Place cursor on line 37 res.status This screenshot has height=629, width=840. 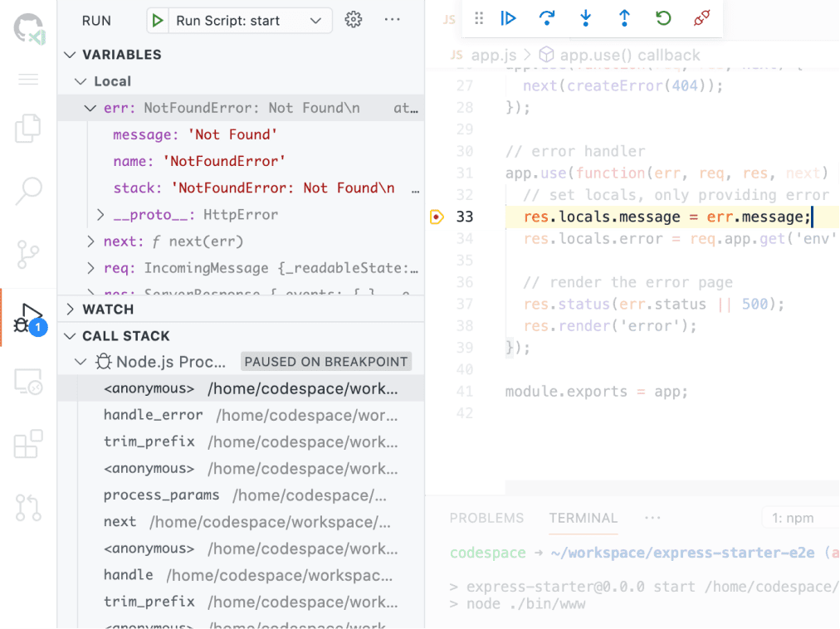(x=566, y=305)
